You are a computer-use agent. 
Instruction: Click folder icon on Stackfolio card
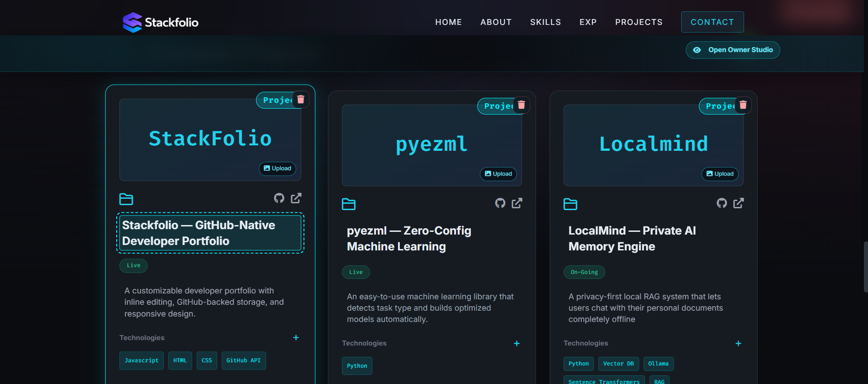click(x=126, y=199)
